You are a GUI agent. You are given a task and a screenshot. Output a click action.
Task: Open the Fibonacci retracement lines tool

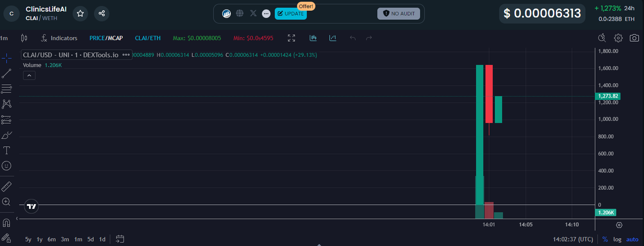[x=6, y=88]
